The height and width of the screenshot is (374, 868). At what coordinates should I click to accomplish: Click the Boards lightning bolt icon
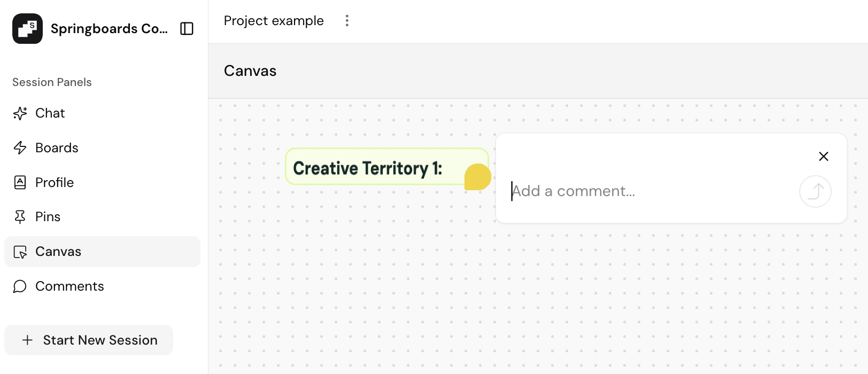click(x=20, y=148)
